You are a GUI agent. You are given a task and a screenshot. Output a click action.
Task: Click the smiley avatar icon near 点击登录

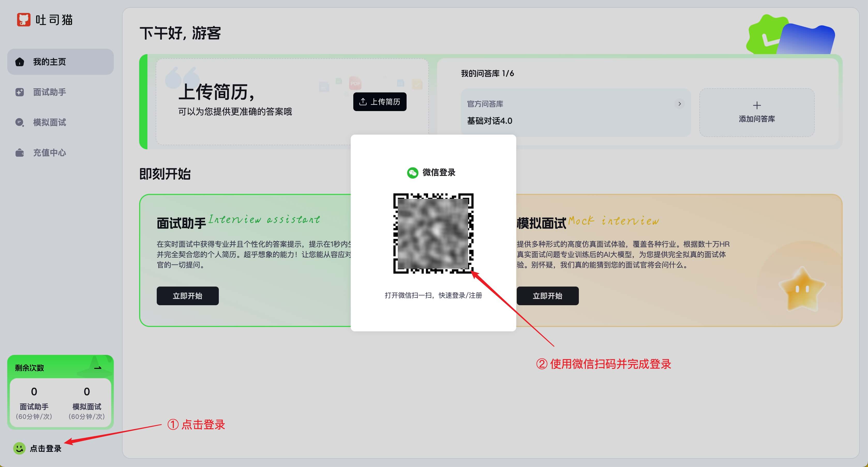[x=19, y=448]
